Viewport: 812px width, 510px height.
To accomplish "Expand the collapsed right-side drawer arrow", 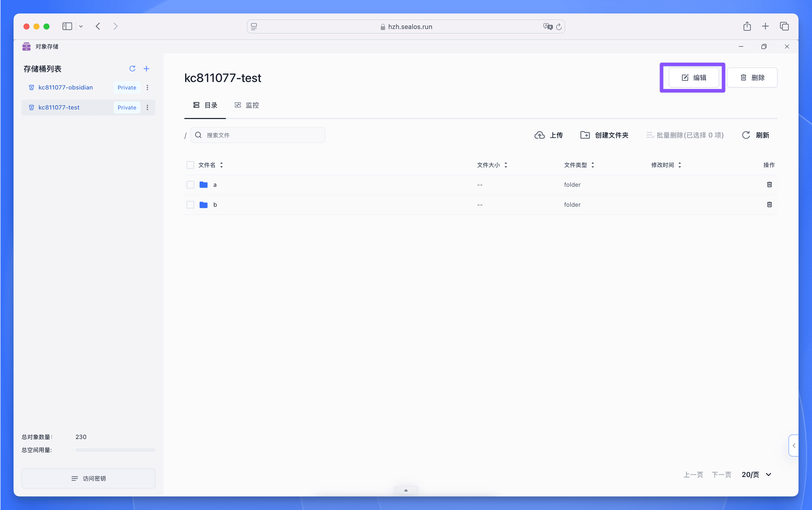I will (794, 445).
